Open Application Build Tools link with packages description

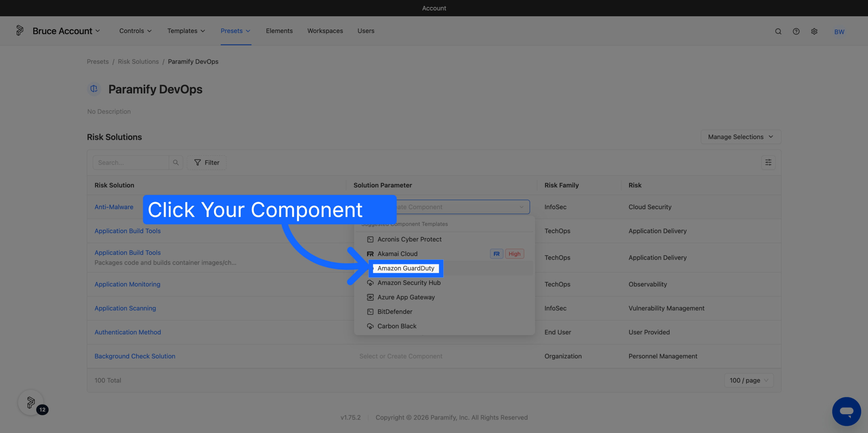point(127,252)
